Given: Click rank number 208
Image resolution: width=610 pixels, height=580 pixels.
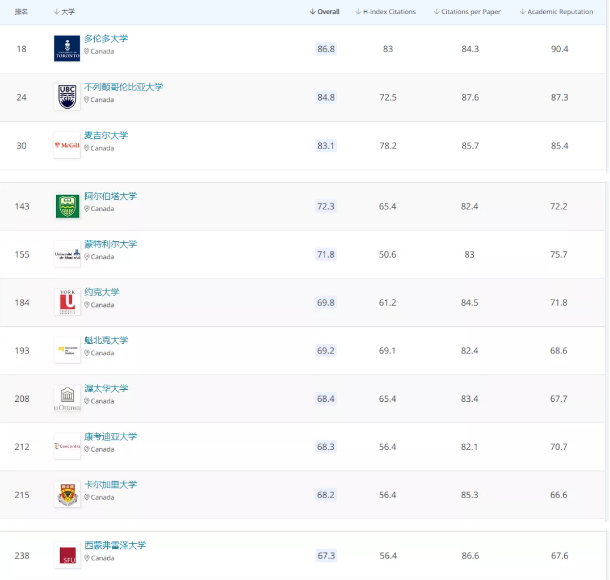Looking at the screenshot, I should pos(22,399).
